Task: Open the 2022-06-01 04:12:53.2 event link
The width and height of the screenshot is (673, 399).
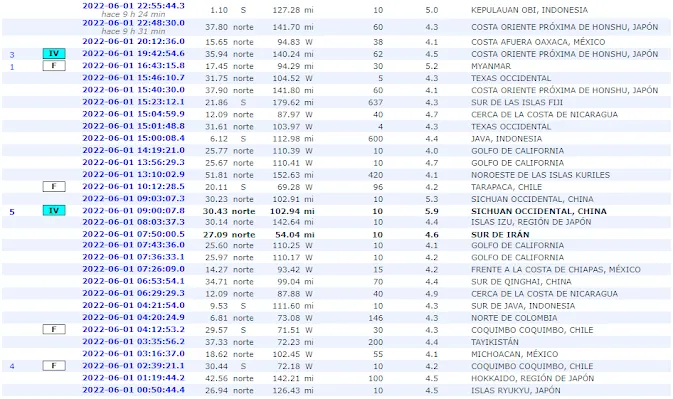Action: click(x=133, y=329)
